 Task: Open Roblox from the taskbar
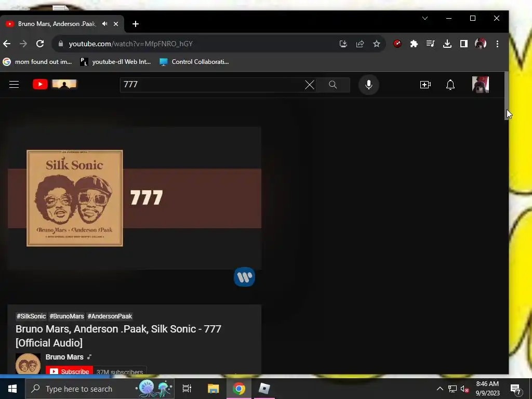[x=264, y=389]
